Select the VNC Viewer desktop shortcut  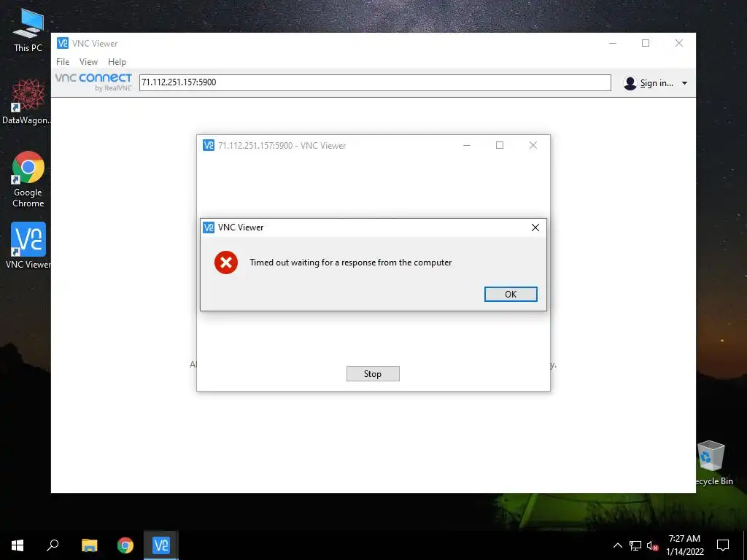(x=28, y=245)
